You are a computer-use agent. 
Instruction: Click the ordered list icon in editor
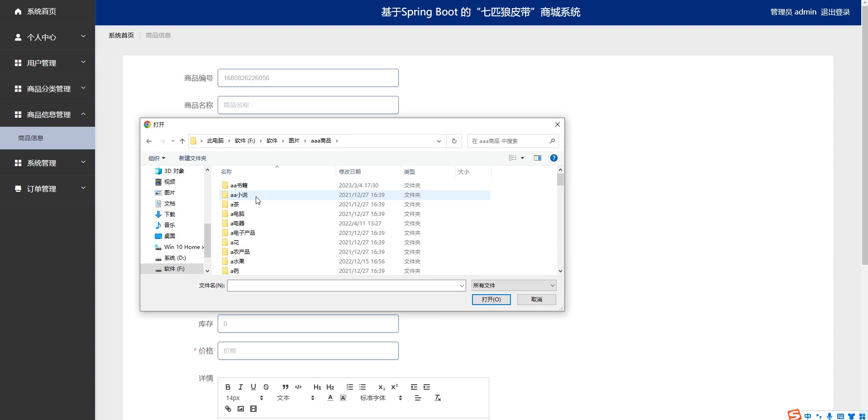pos(350,387)
